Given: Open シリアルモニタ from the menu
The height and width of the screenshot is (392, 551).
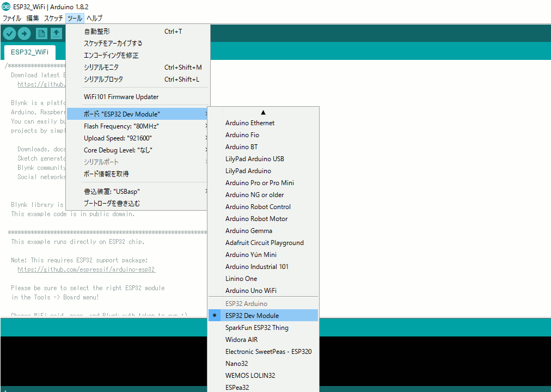Looking at the screenshot, I should [138, 68].
